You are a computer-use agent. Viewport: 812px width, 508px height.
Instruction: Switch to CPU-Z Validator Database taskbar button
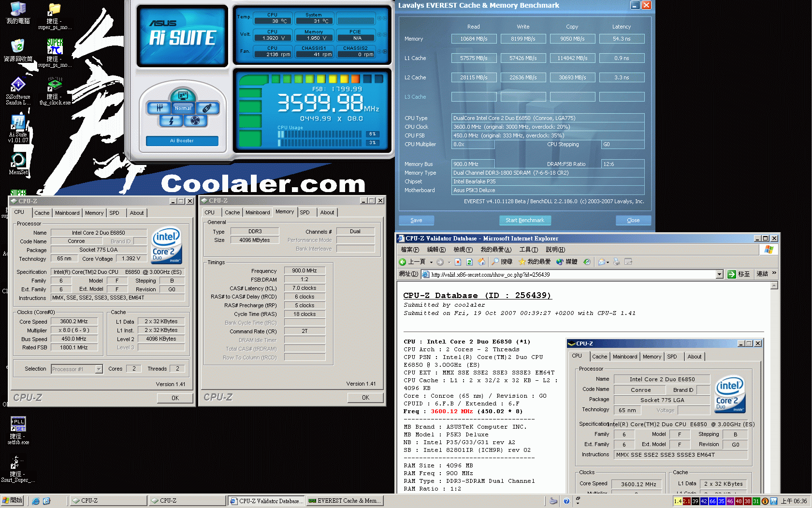click(266, 501)
